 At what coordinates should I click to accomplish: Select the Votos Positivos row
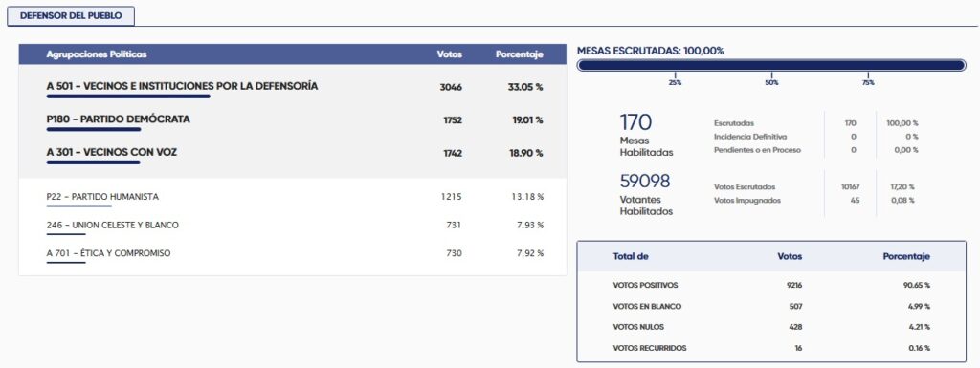tap(771, 285)
